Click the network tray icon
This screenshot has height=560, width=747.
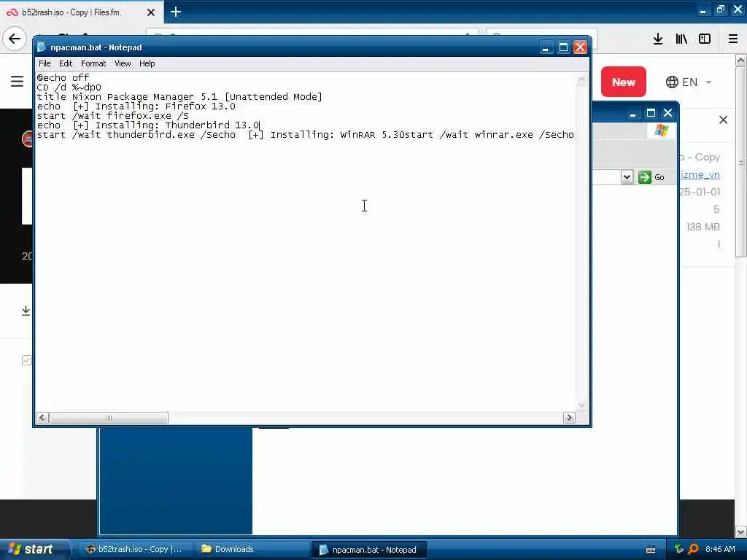click(679, 549)
